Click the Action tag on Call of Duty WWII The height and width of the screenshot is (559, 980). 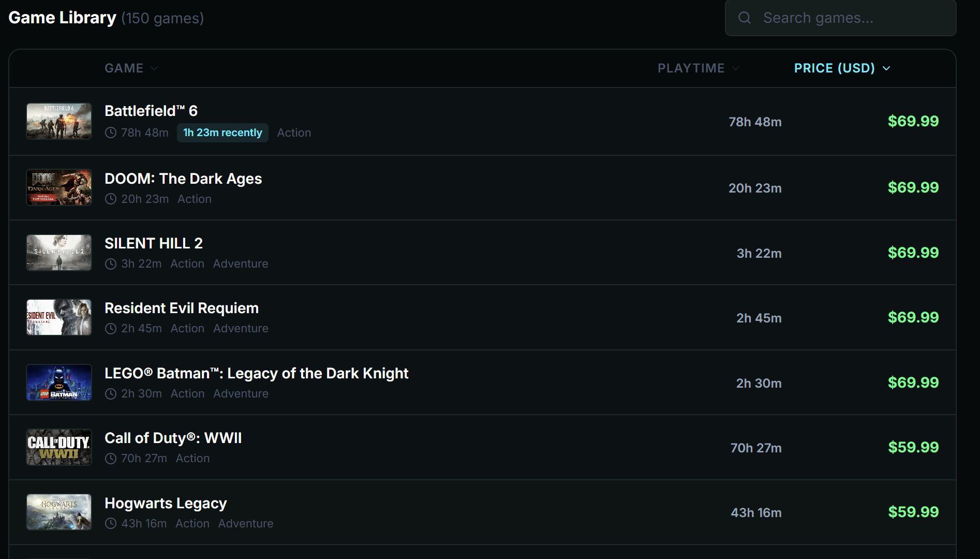pyautogui.click(x=192, y=458)
